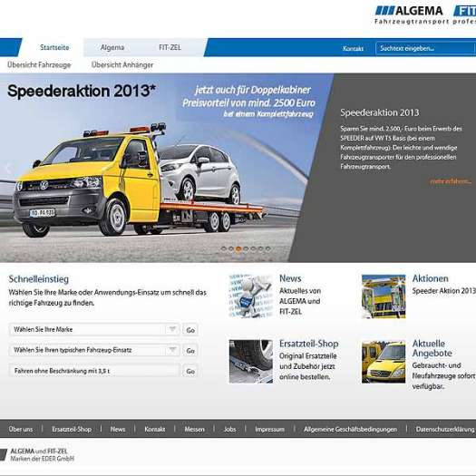Viewport: 476px width, 476px height.
Task: Open the News heading link
Action: (290, 278)
